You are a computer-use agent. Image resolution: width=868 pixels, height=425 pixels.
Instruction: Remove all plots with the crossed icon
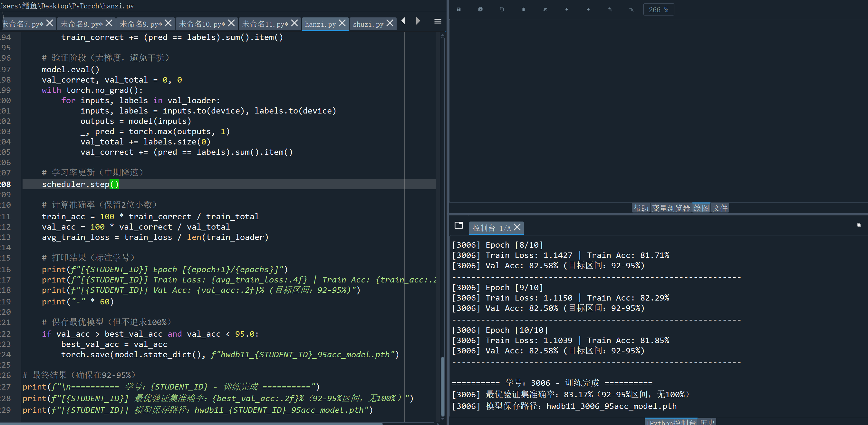point(545,9)
